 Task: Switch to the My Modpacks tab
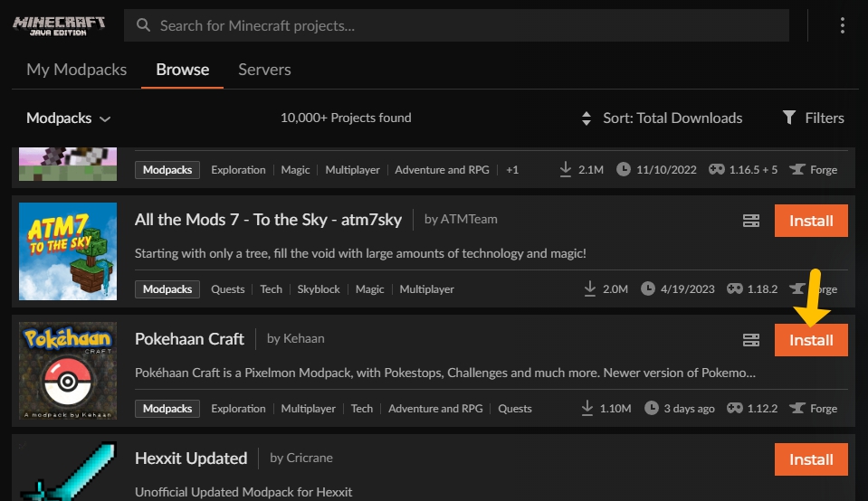pyautogui.click(x=77, y=70)
